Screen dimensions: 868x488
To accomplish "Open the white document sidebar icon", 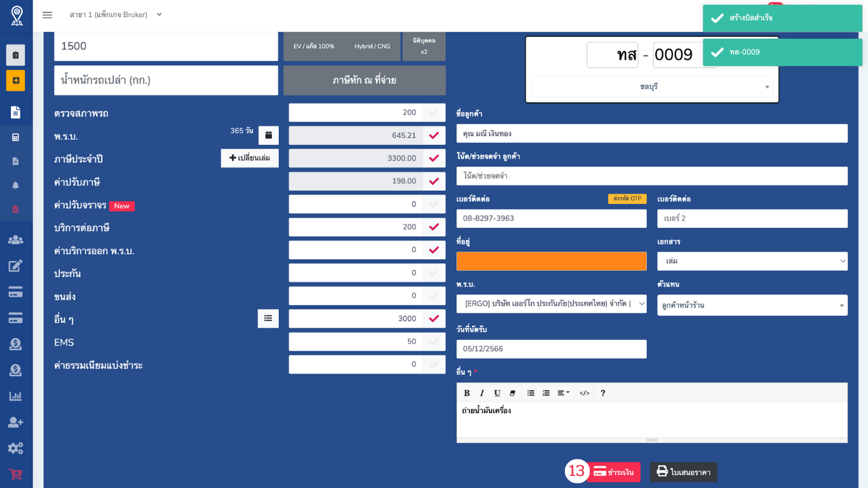I will tap(16, 112).
